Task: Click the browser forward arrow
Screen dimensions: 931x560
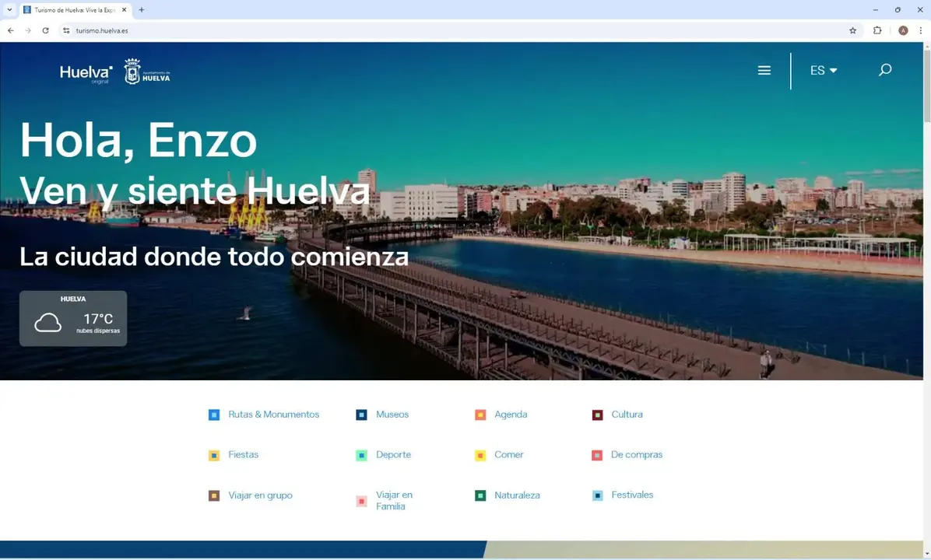Action: [28, 31]
